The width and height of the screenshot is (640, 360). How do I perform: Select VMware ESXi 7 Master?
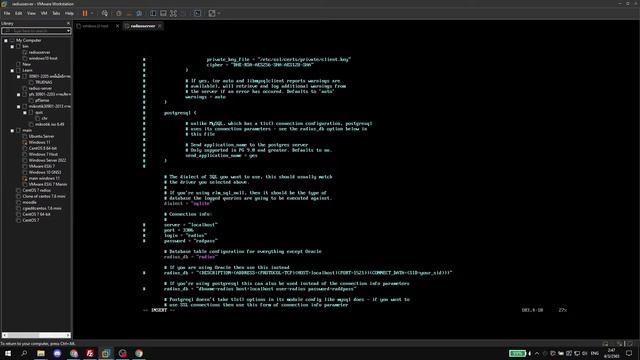[x=48, y=184]
